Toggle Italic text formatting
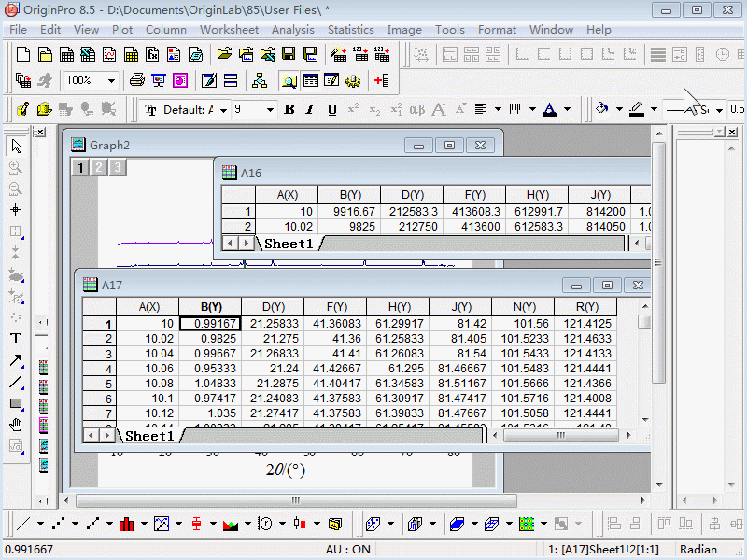The image size is (747, 560). click(x=311, y=110)
